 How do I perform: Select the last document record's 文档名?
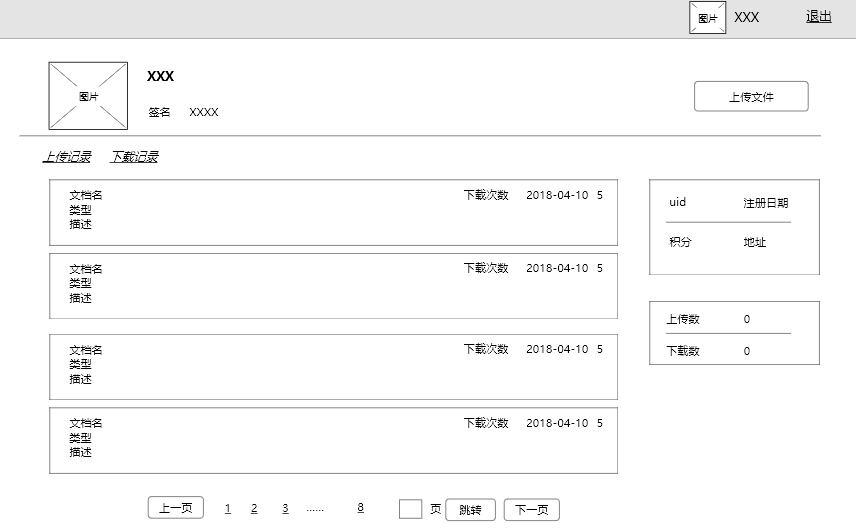tap(86, 423)
